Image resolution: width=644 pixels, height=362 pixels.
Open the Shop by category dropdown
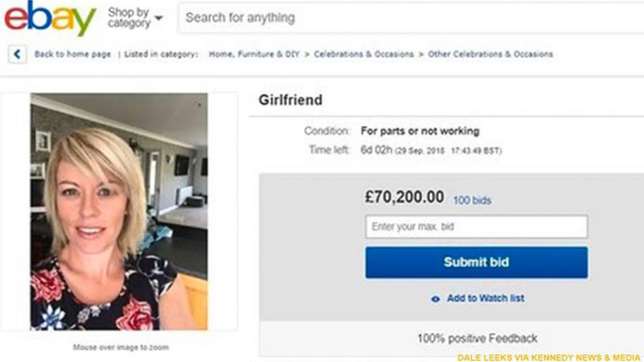(135, 18)
